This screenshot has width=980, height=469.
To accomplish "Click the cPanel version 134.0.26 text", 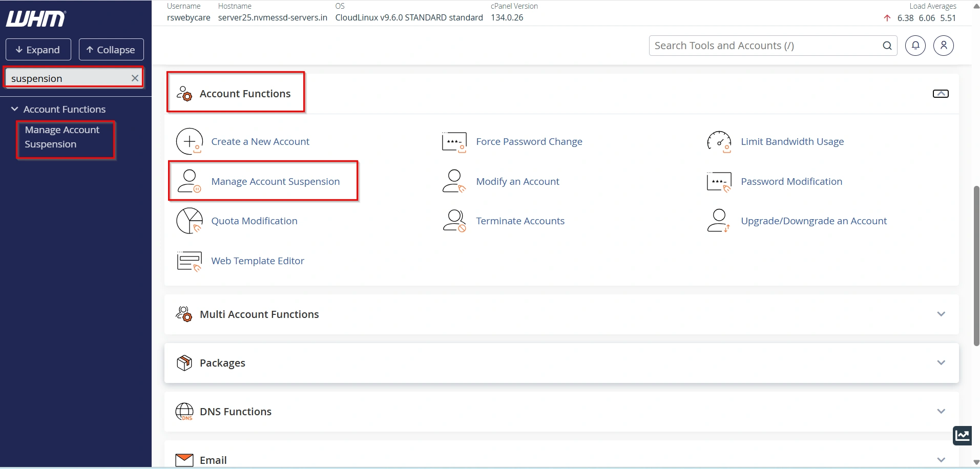I will 507,17.
